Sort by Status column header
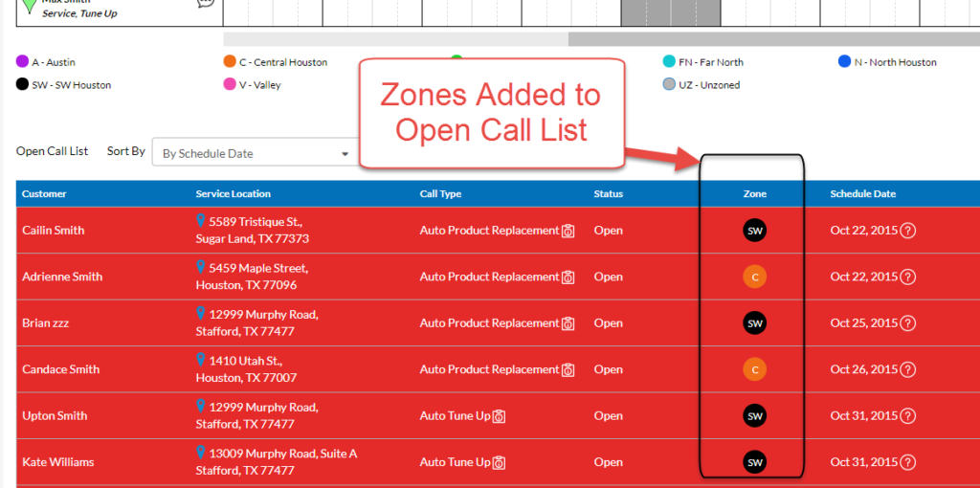This screenshot has width=980, height=488. [x=608, y=193]
